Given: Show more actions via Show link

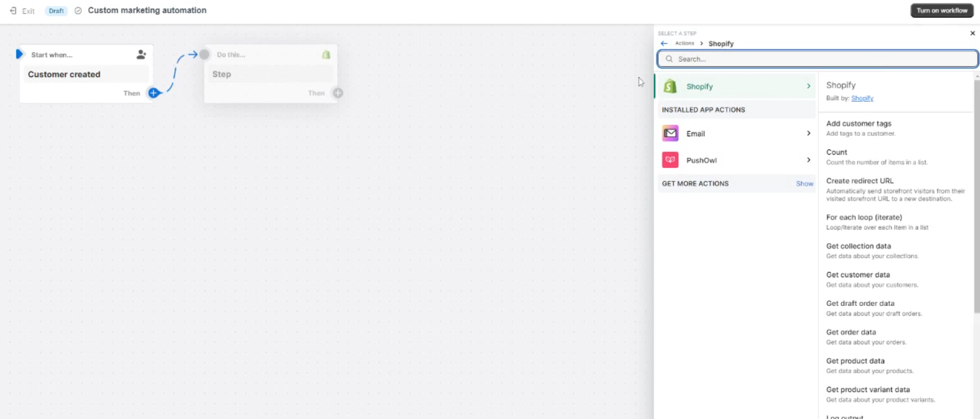Looking at the screenshot, I should 804,183.
